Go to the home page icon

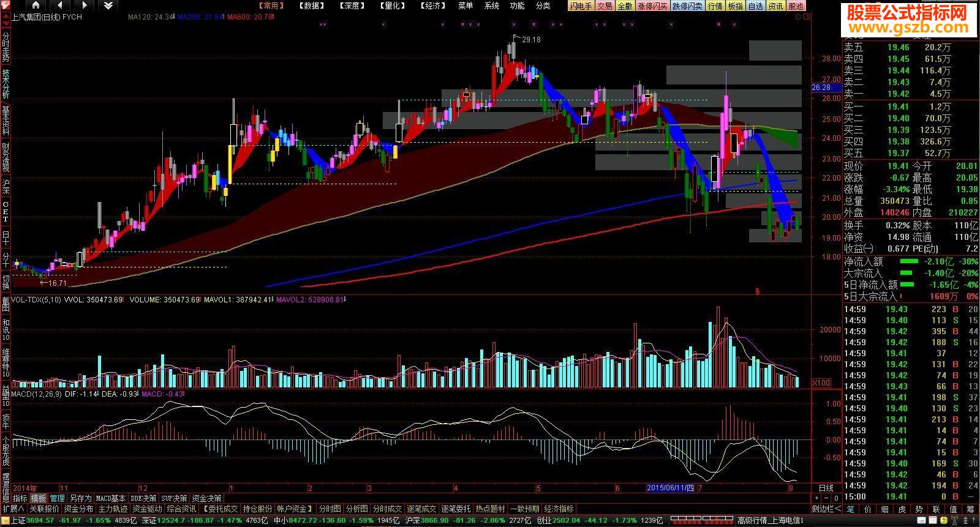[x=36, y=6]
